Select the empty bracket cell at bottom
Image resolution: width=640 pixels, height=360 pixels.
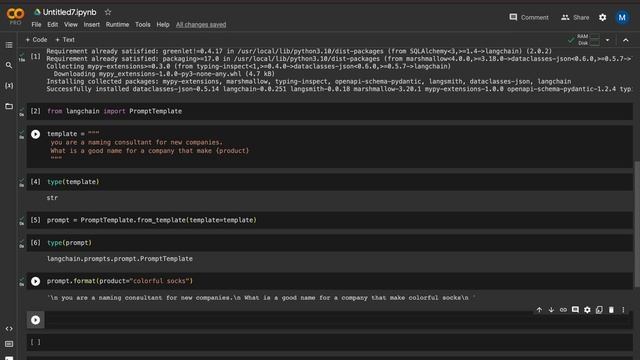pyautogui.click(x=330, y=342)
